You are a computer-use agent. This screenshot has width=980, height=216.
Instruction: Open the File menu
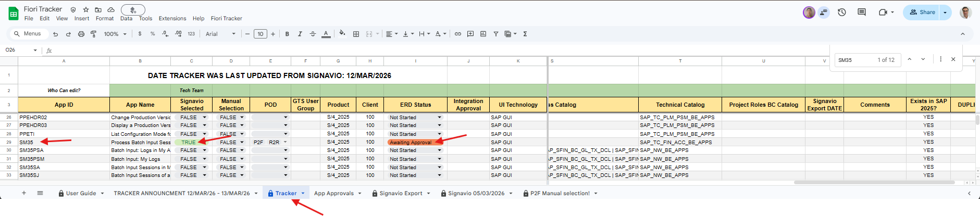point(29,19)
